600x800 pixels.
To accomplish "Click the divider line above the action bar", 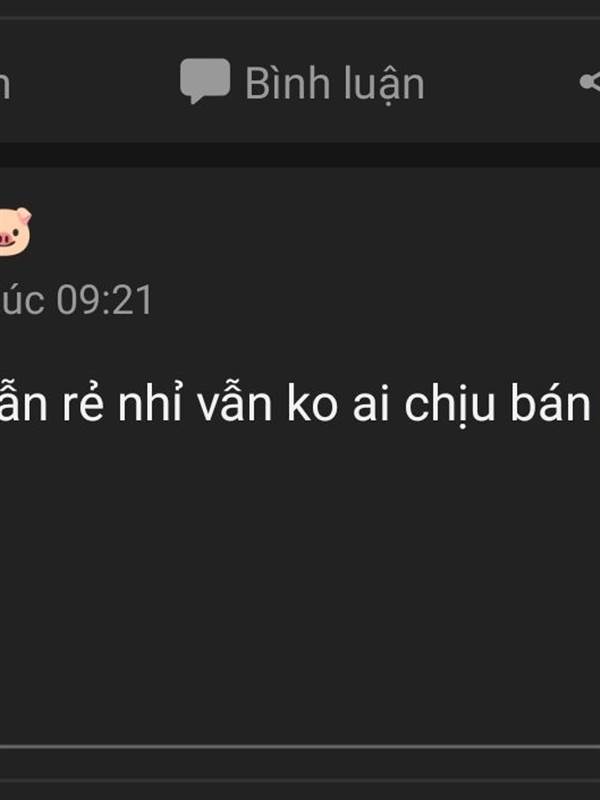I will [x=300, y=18].
